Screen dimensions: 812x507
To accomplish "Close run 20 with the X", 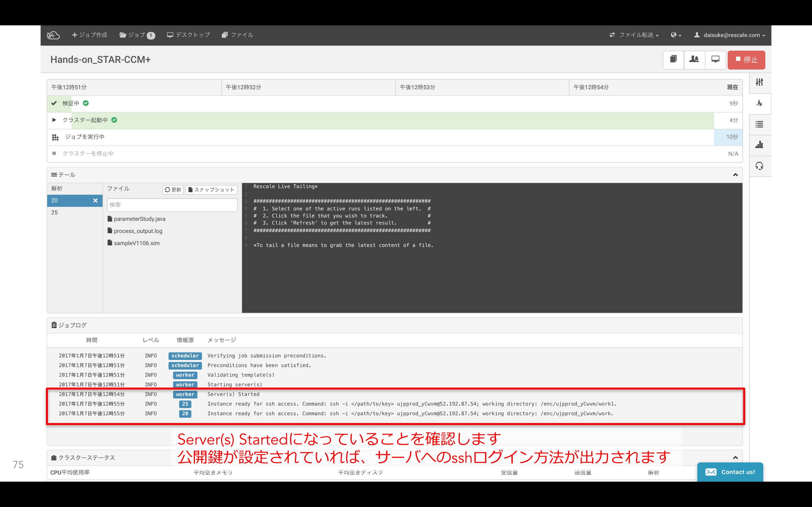I will [95, 201].
